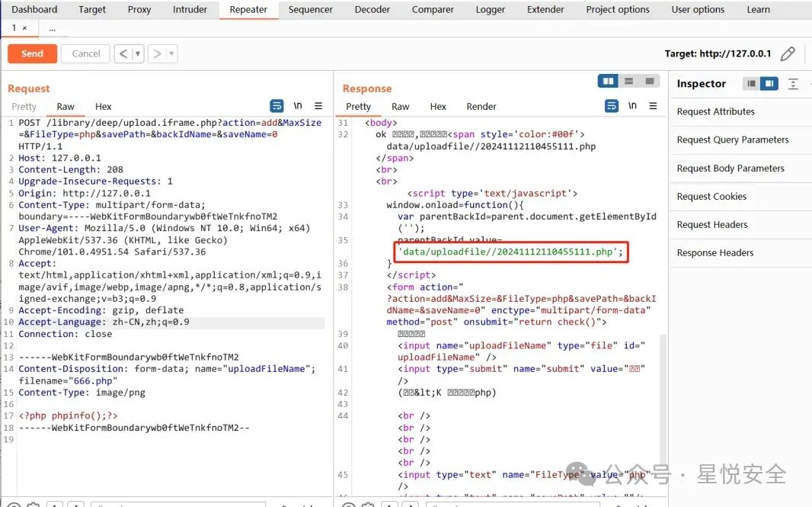Open Request panel hamburger menu
The width and height of the screenshot is (812, 507).
point(318,106)
